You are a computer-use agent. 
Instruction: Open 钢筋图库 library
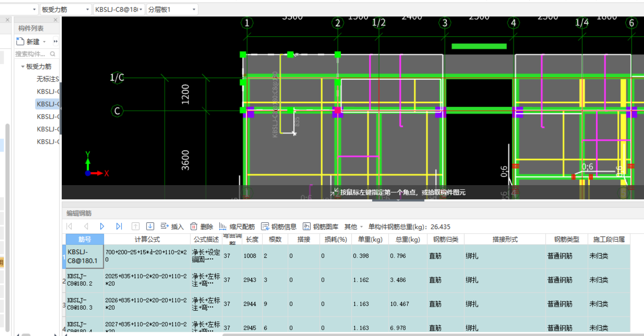(x=321, y=227)
